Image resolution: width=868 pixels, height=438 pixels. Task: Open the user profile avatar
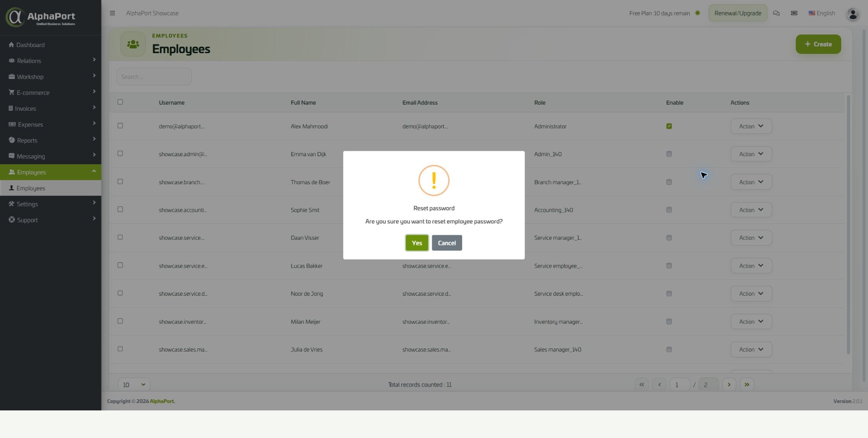click(x=853, y=14)
